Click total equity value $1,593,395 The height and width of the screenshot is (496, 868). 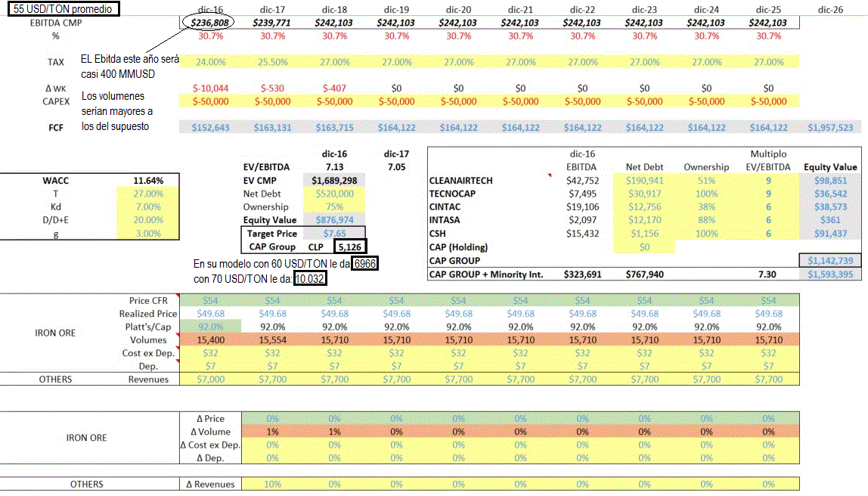coord(830,274)
